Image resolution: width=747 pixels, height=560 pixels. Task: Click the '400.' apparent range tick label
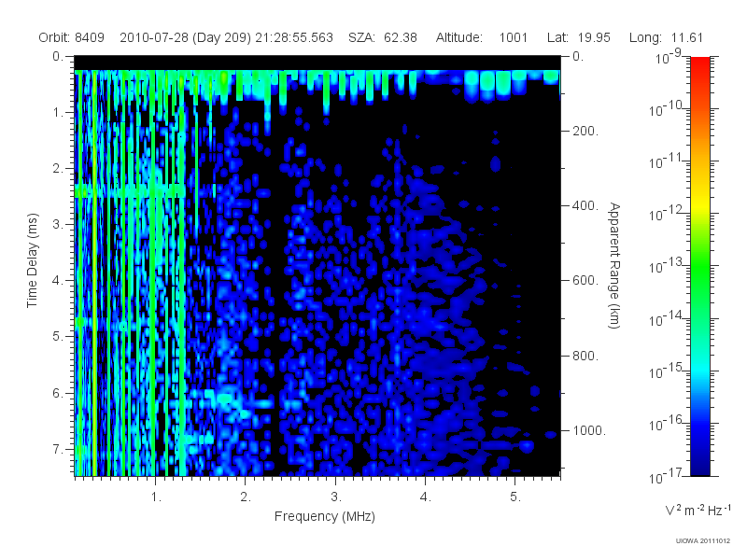[x=585, y=205]
